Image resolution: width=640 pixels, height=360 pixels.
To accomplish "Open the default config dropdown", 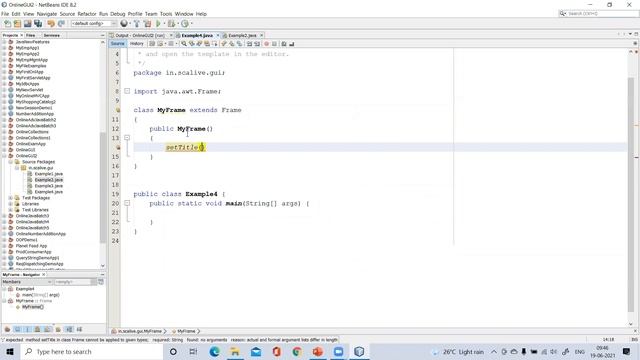I will [x=94, y=24].
